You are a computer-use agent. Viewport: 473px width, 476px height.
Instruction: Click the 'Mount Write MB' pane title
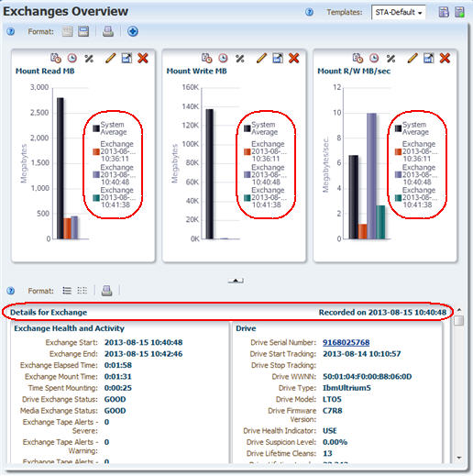[x=196, y=71]
